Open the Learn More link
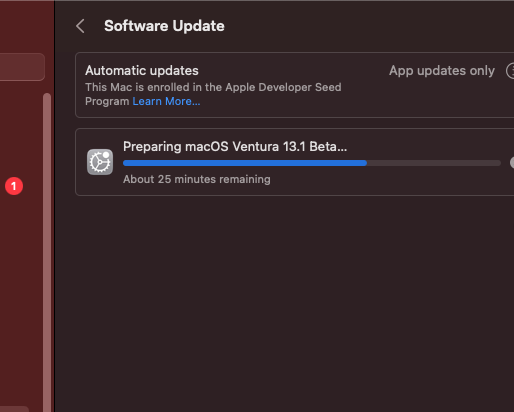The height and width of the screenshot is (412, 514). (166, 101)
